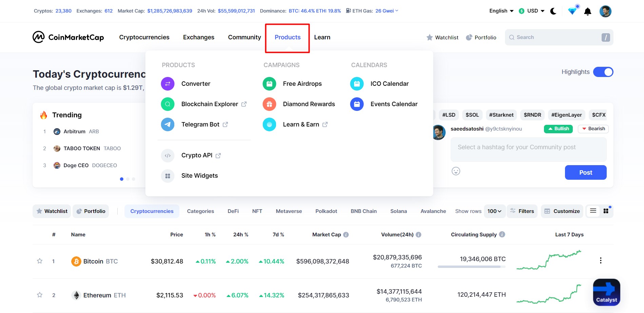
Task: Open Show rows 100 dropdown
Action: (x=494, y=211)
